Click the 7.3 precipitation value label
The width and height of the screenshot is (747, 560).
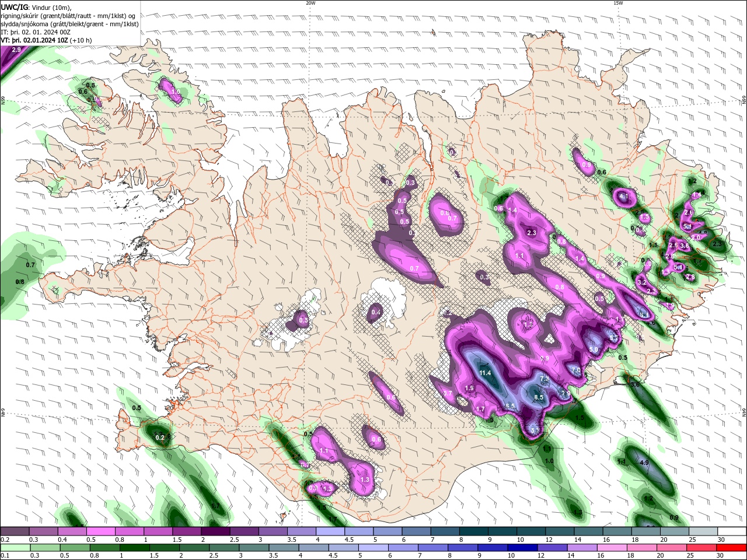pos(544,379)
